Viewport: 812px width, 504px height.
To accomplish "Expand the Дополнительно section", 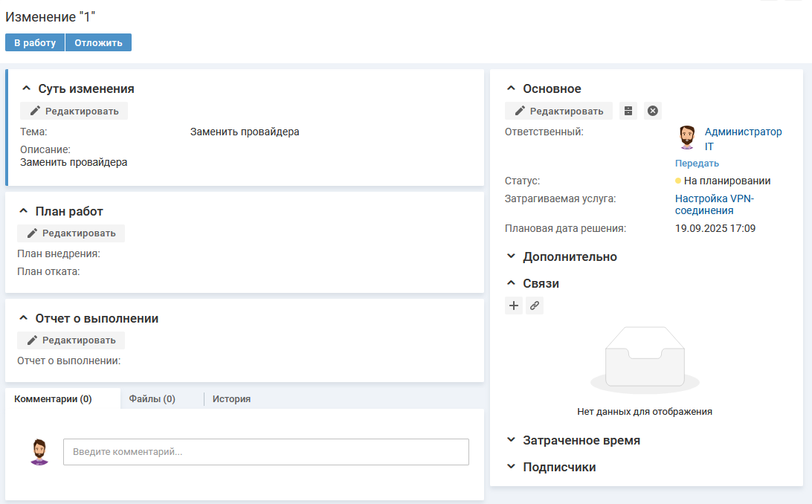I will (511, 256).
